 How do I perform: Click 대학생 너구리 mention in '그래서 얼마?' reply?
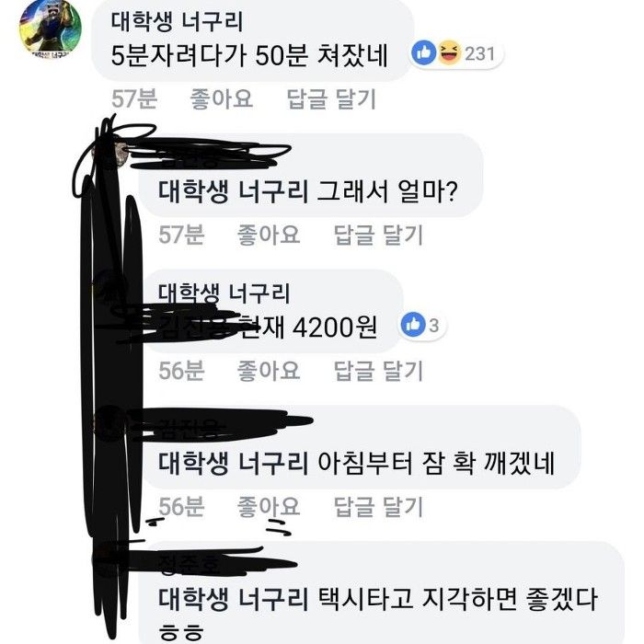pyautogui.click(x=233, y=191)
